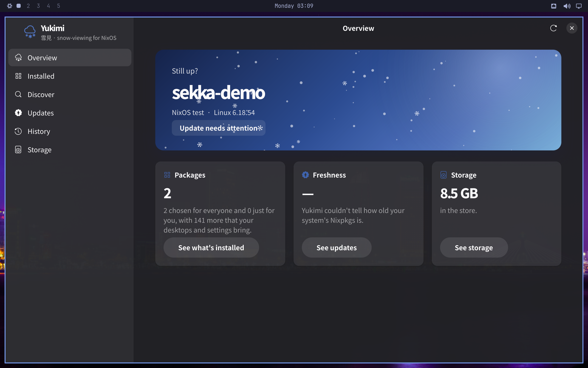Click the 'Still up?' greeting text

click(x=185, y=71)
